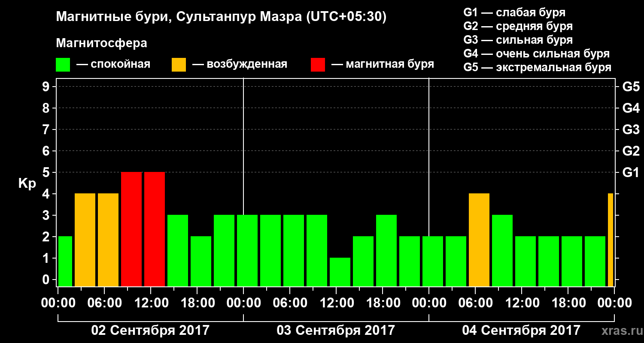Click the second red bar near 12:00 on 02 September

pos(155,229)
